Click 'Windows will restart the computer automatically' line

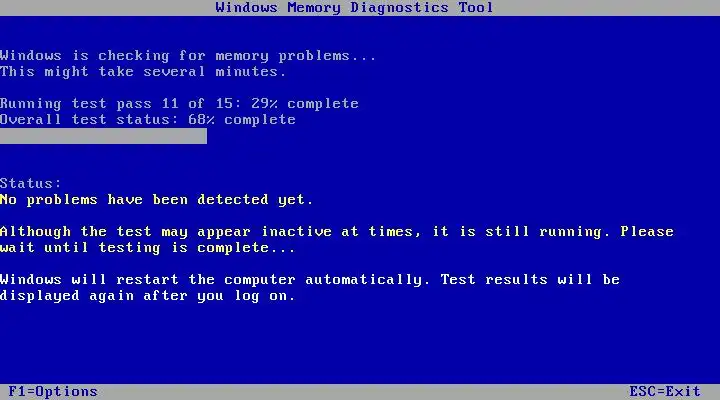[x=215, y=280]
